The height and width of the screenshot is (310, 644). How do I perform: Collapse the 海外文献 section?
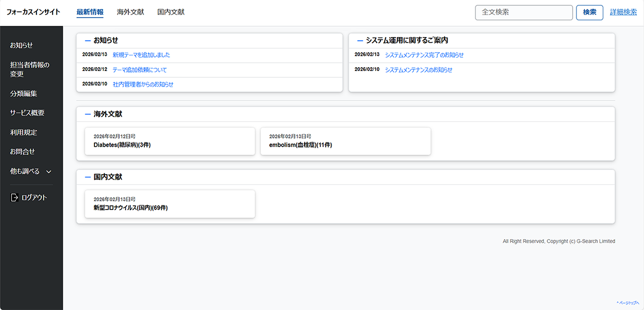[88, 114]
